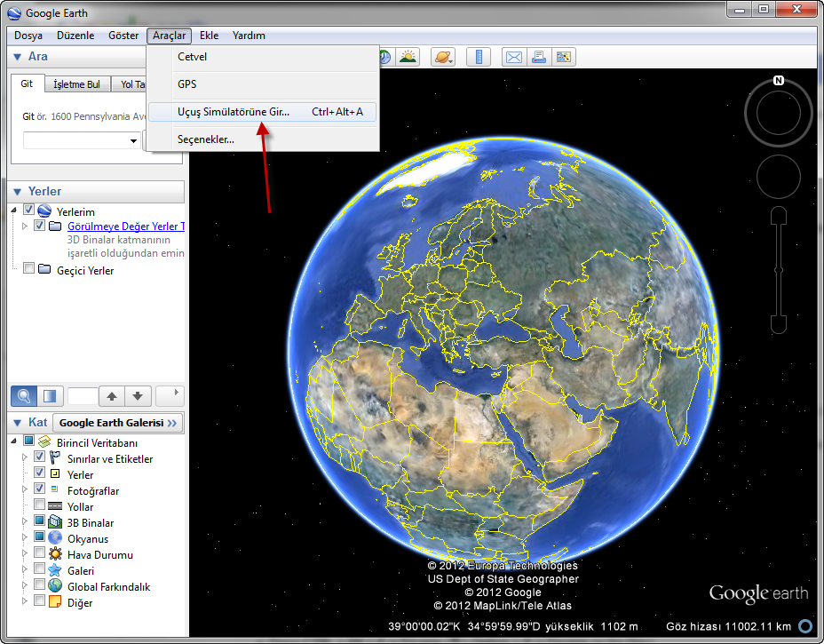824x644 pixels.
Task: Open the planet switcher (Saturn) icon
Action: (x=442, y=58)
